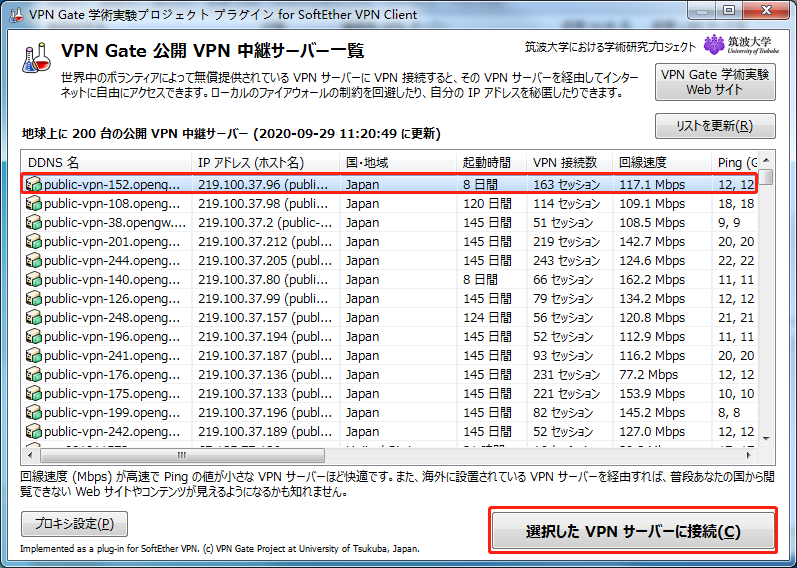Click horizontal scrollbar right arrow

point(749,455)
